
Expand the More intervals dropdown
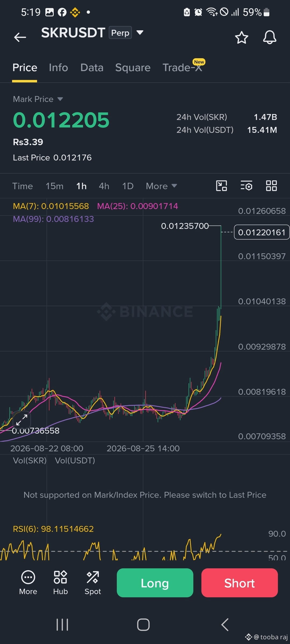tap(161, 186)
